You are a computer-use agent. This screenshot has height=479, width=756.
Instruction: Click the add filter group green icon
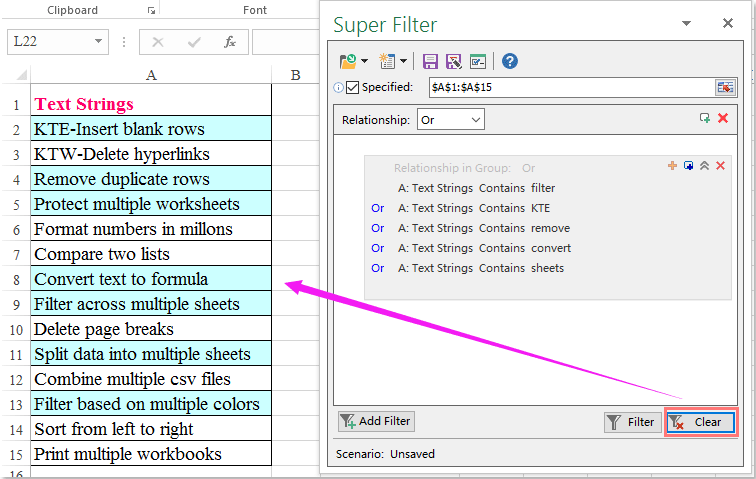(x=704, y=119)
